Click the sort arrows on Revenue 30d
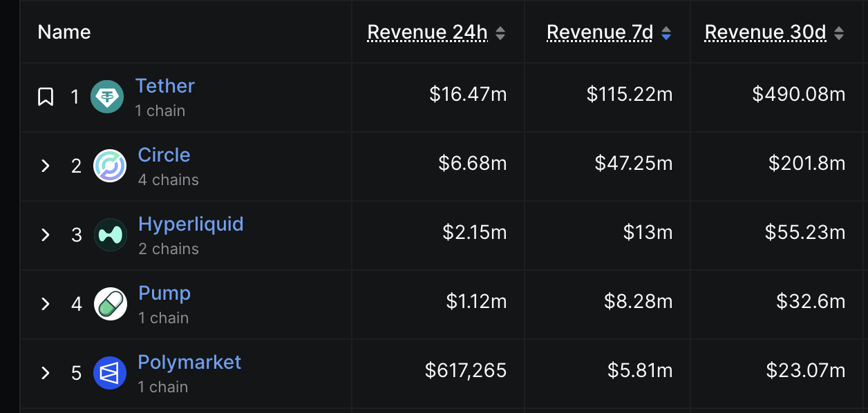The image size is (868, 413). (839, 32)
